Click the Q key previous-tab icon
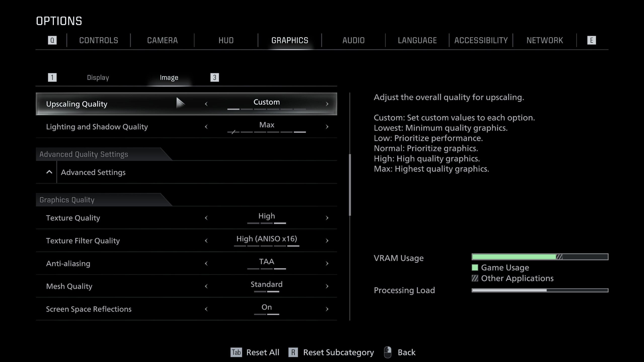Screen dimensions: 644x362 (x=52, y=40)
